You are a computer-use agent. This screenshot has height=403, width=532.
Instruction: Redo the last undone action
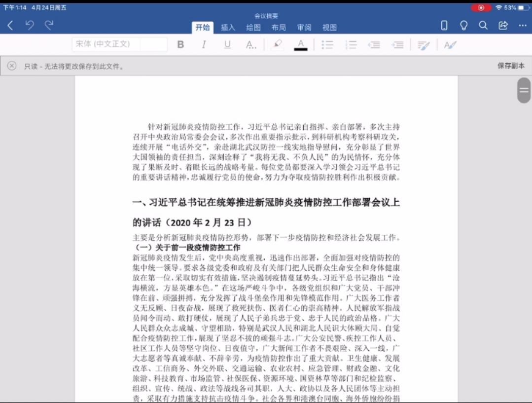pyautogui.click(x=49, y=26)
